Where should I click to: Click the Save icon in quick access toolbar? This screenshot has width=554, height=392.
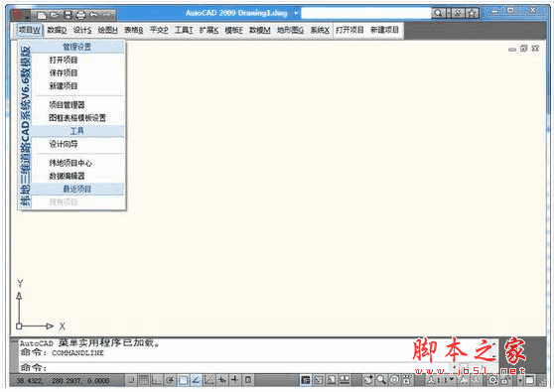[68, 15]
